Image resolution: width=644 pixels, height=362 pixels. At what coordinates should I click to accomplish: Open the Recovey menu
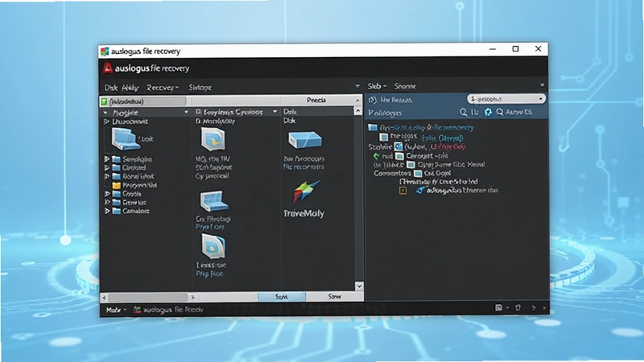tap(163, 88)
